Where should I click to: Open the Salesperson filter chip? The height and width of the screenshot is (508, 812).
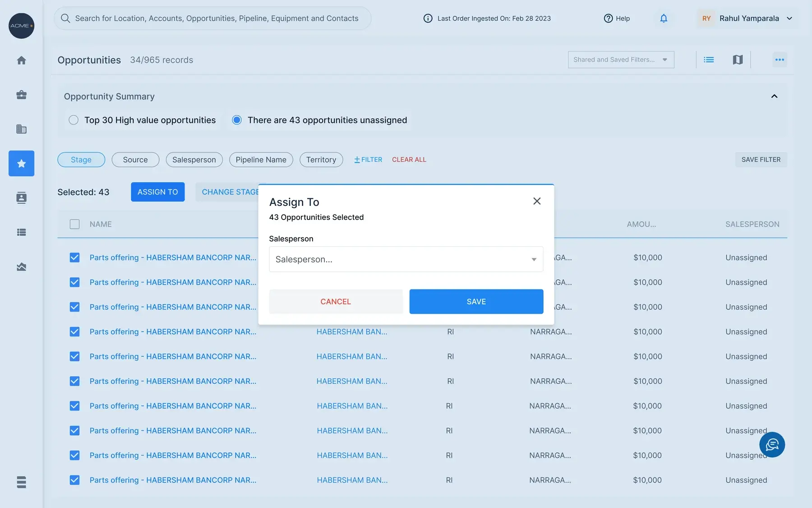(x=194, y=159)
